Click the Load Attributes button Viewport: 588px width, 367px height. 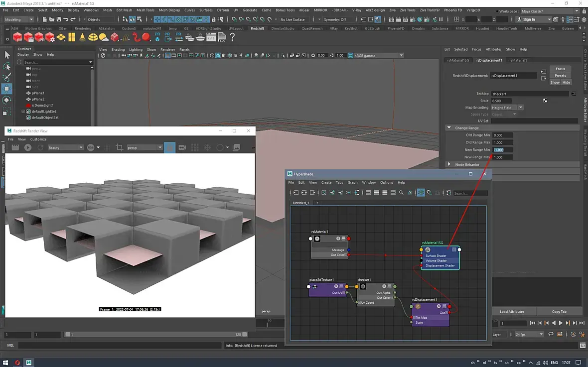512,312
